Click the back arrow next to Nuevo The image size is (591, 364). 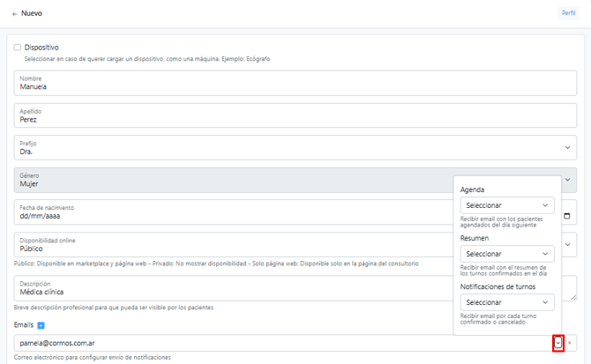pyautogui.click(x=15, y=14)
